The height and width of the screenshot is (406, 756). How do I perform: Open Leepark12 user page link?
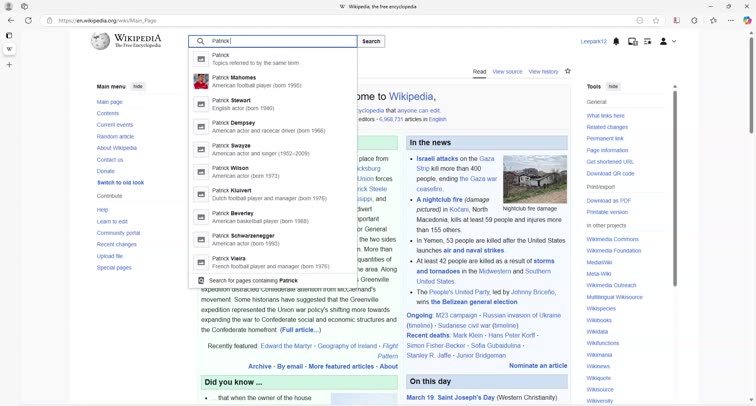[594, 41]
